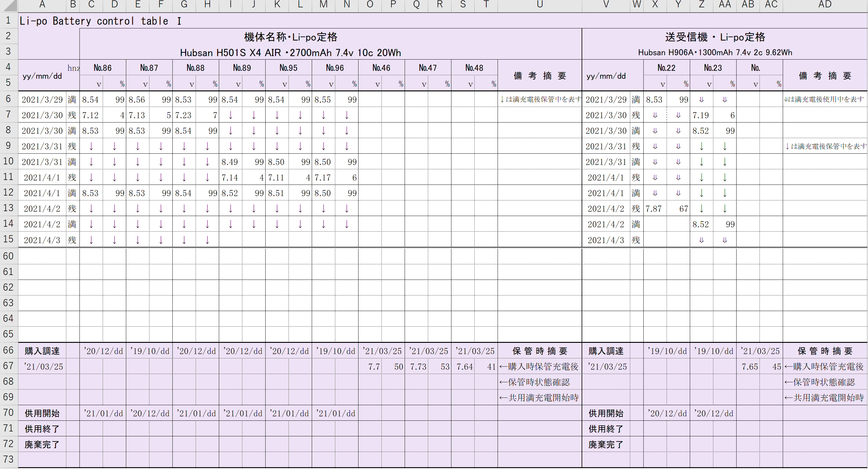
Task: Select column A header
Action: click(42, 5)
